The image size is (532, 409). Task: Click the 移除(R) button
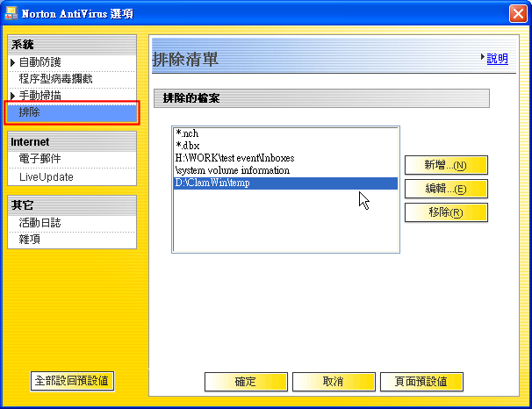pos(446,212)
